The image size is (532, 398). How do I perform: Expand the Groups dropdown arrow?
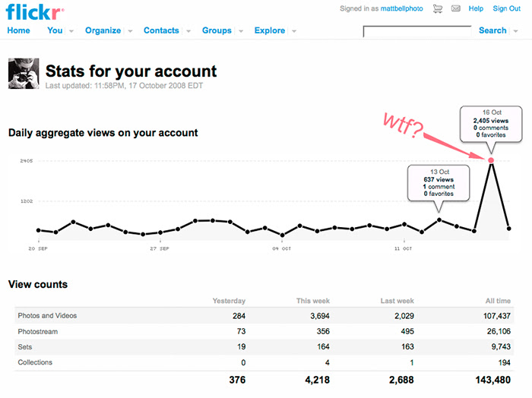[x=241, y=31]
